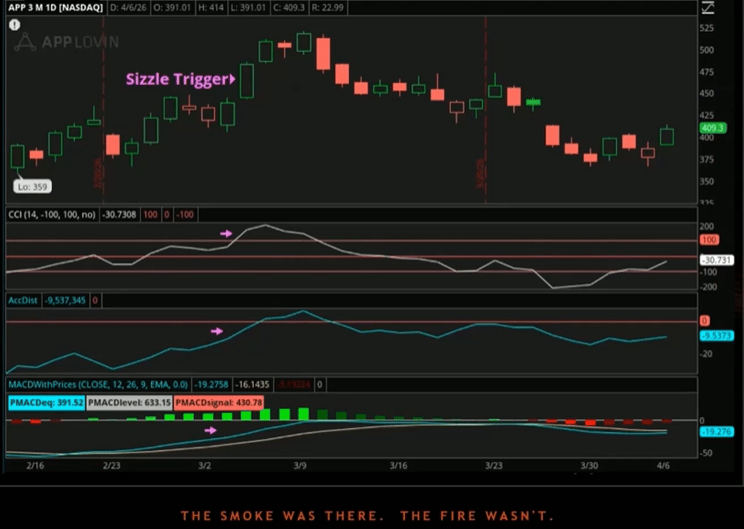The height and width of the screenshot is (529, 744).
Task: Select the last green candlestick above 4/6
Action: pos(667,136)
